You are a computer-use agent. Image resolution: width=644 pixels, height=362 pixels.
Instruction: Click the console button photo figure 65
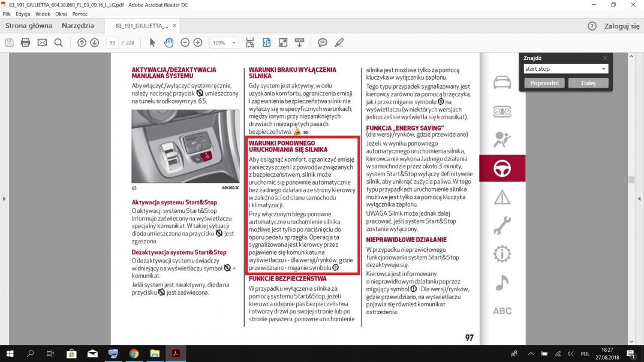[x=185, y=146]
